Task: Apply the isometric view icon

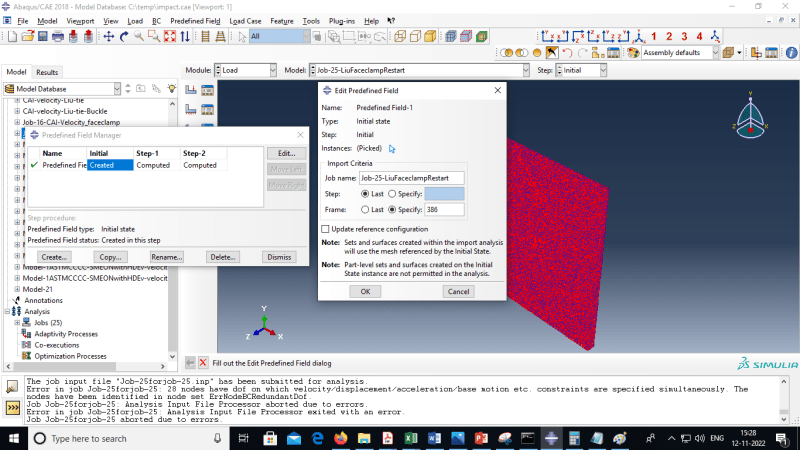Action: click(x=639, y=36)
